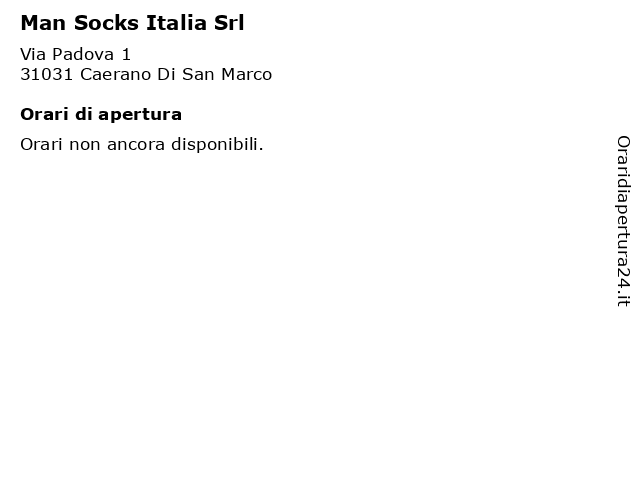The image size is (640, 480).
Task: Click the Via Padova 1 address line
Action: (x=76, y=54)
